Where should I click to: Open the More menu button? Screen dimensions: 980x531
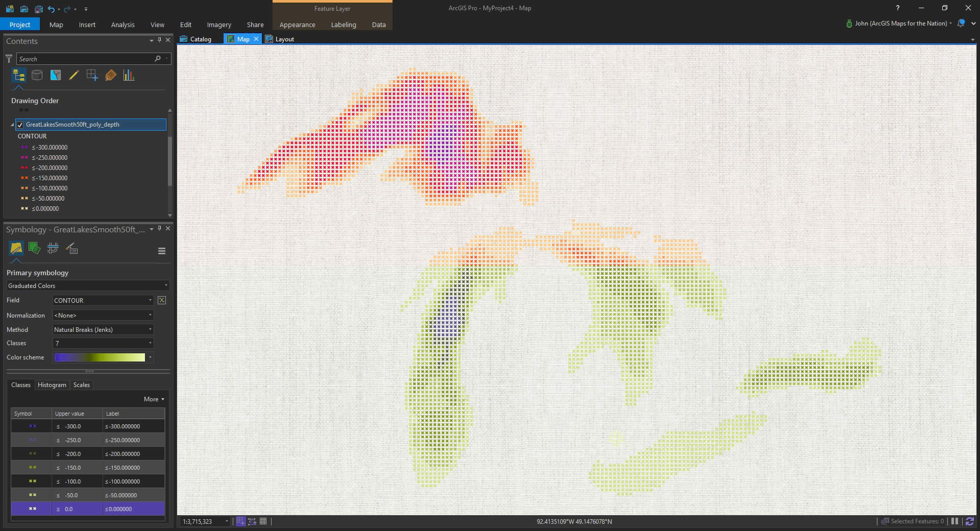click(x=154, y=399)
